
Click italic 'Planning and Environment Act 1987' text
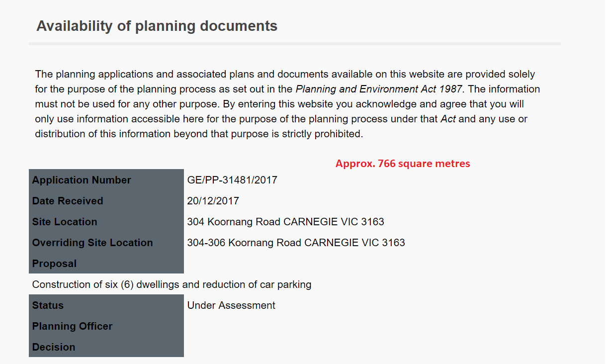tap(379, 90)
